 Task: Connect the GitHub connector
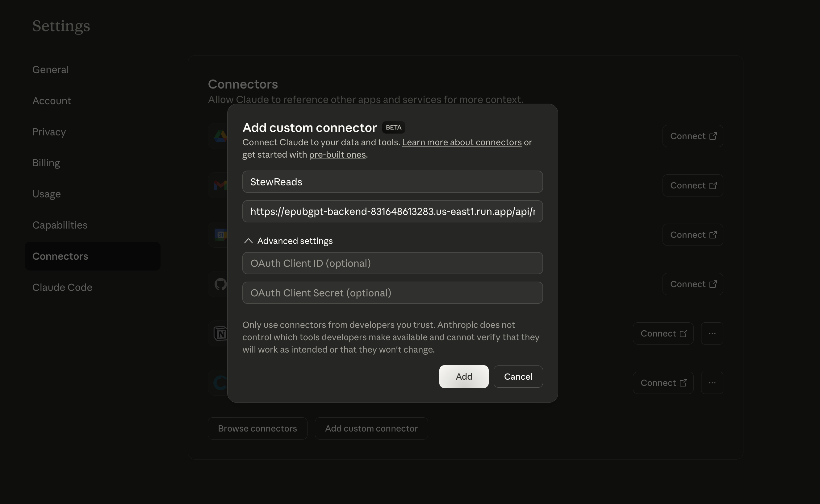(x=692, y=284)
